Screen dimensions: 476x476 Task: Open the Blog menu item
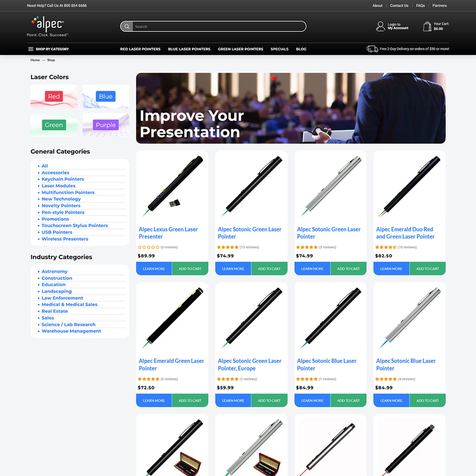point(301,49)
